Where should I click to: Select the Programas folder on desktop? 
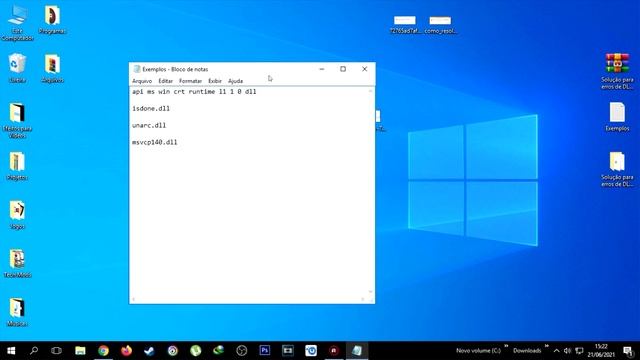tap(52, 20)
